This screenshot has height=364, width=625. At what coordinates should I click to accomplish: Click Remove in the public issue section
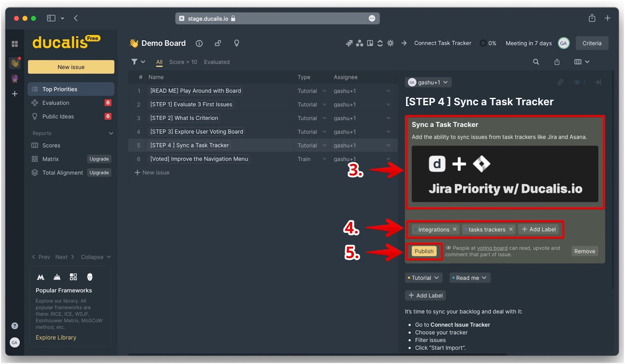point(584,251)
